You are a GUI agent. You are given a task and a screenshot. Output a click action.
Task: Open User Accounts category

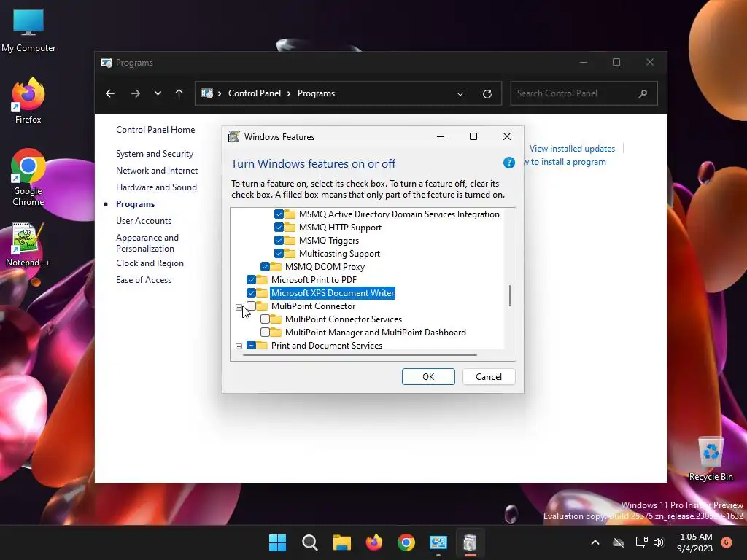click(x=144, y=221)
